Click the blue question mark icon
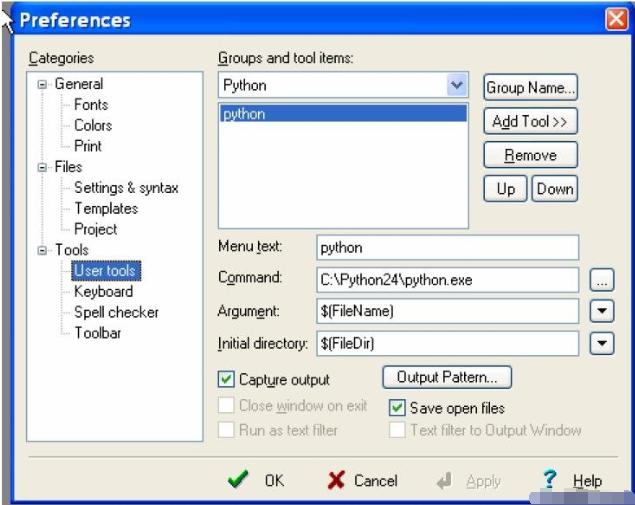 tap(550, 479)
